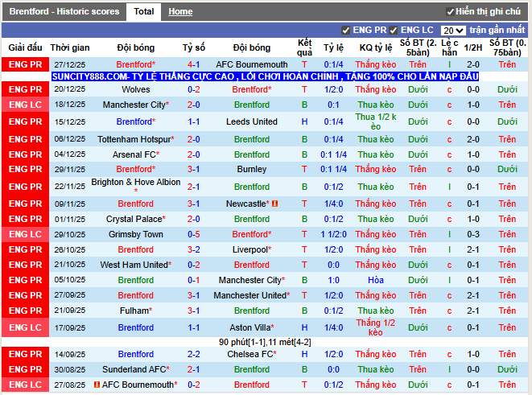Select Crystal Palace team name

click(136, 219)
